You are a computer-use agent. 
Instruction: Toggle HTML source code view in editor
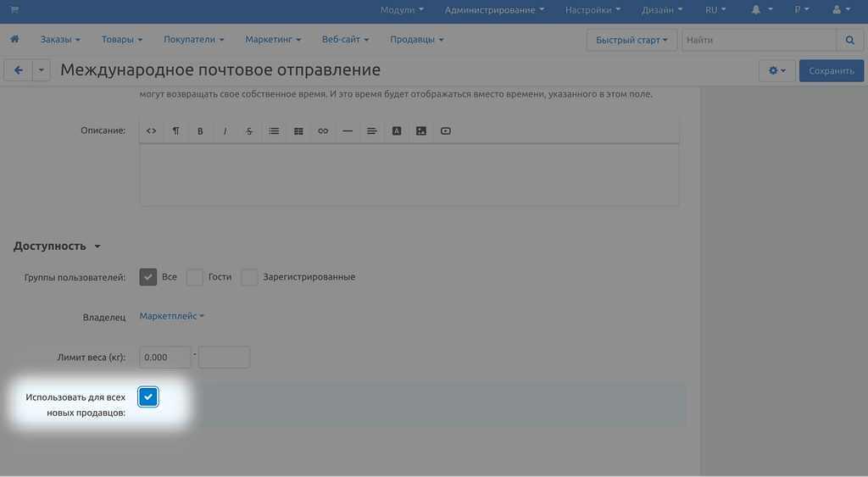[152, 131]
